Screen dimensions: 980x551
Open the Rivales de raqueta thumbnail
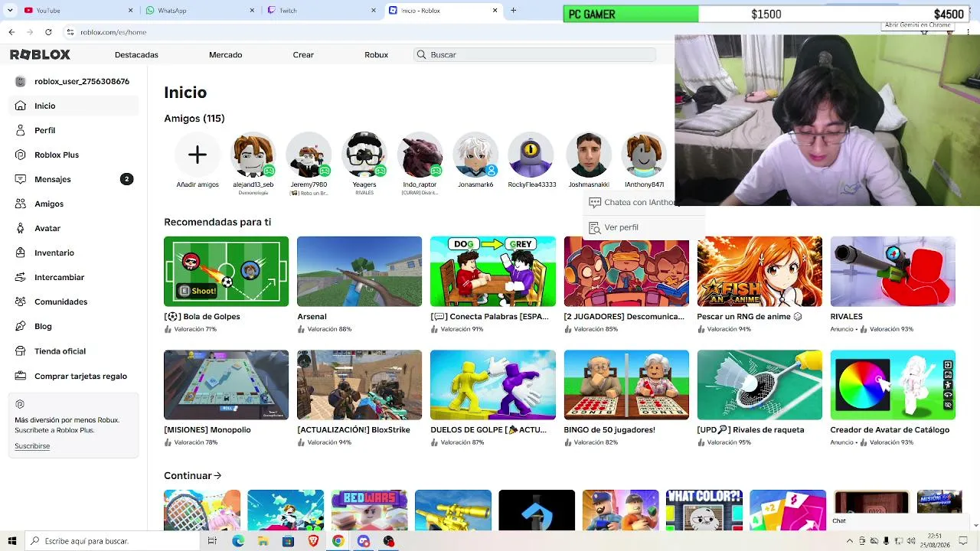coord(759,385)
